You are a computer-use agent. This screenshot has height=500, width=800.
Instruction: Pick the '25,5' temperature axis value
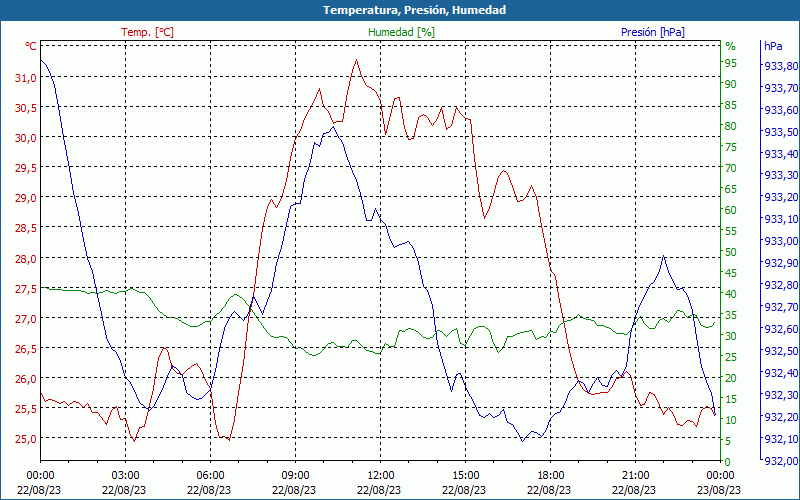(26, 409)
